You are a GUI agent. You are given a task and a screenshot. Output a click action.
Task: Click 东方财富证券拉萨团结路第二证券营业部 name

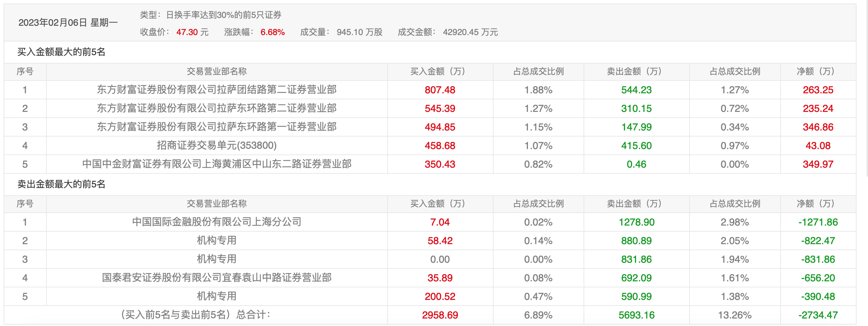217,90
